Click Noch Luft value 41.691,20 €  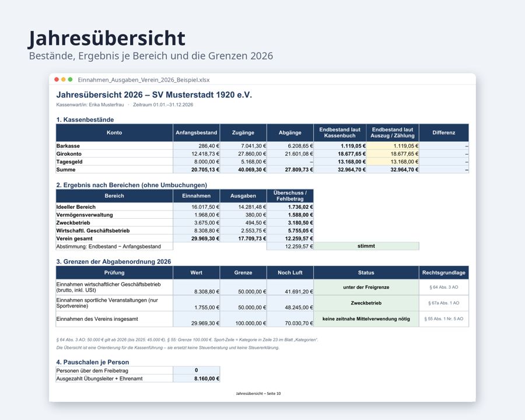[290, 288]
